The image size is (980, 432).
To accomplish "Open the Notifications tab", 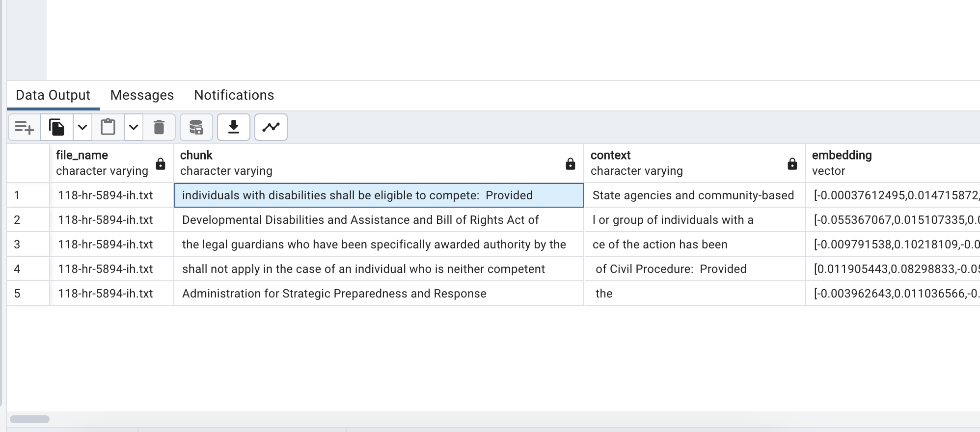I will [234, 95].
